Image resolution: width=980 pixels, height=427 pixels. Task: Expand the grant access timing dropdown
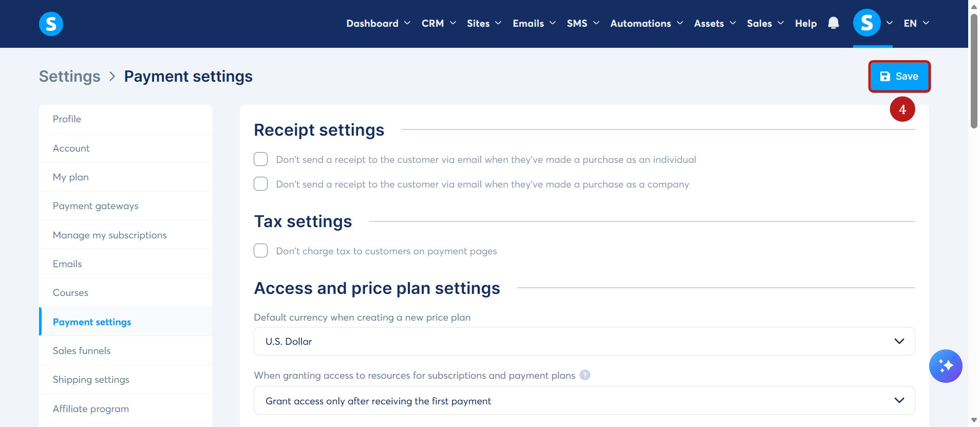(584, 400)
